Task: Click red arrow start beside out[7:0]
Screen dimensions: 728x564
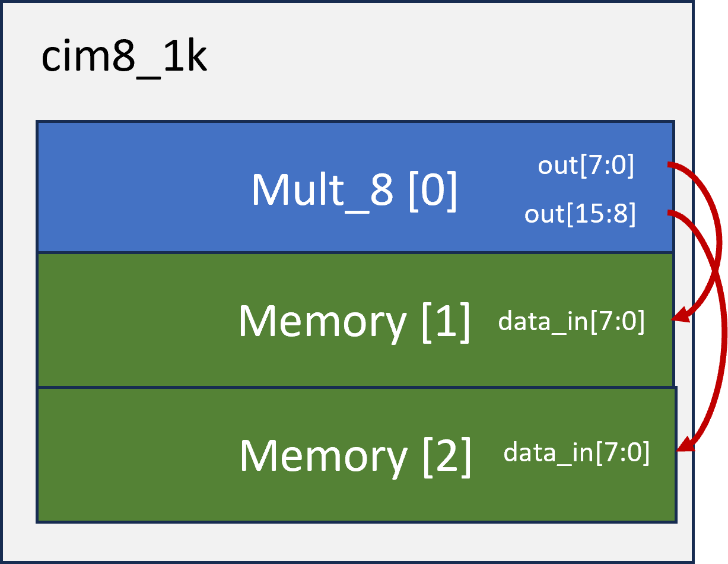Action: tap(672, 164)
